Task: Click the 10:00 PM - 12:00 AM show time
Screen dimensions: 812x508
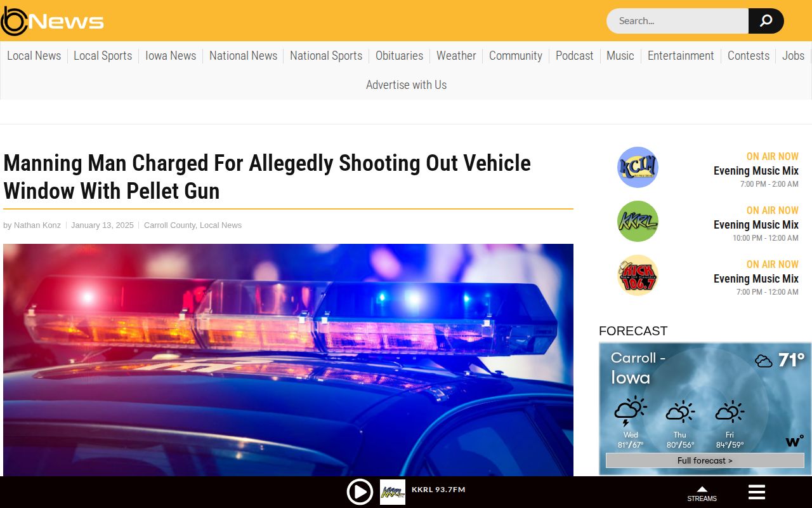Action: (766, 238)
